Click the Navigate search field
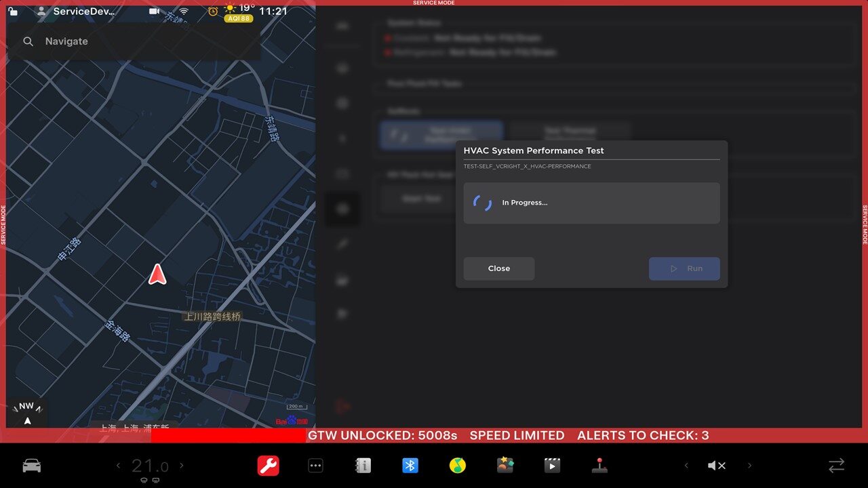 [x=136, y=41]
